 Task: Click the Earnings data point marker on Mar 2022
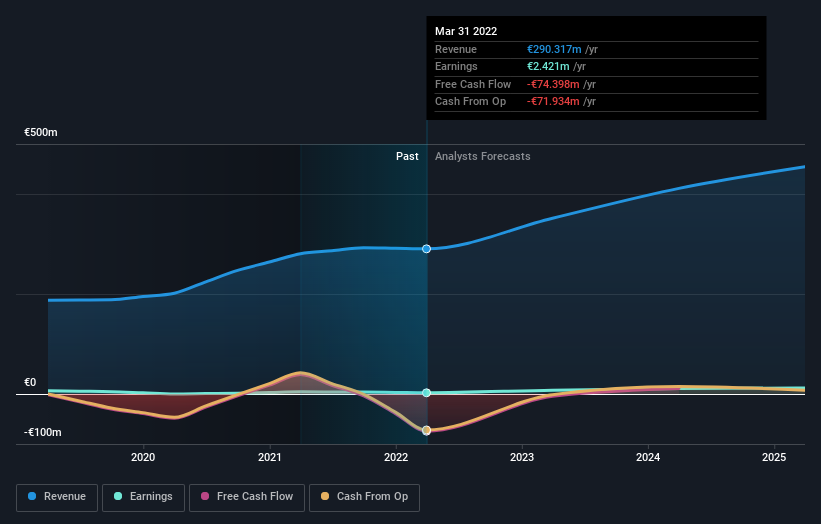coord(427,393)
